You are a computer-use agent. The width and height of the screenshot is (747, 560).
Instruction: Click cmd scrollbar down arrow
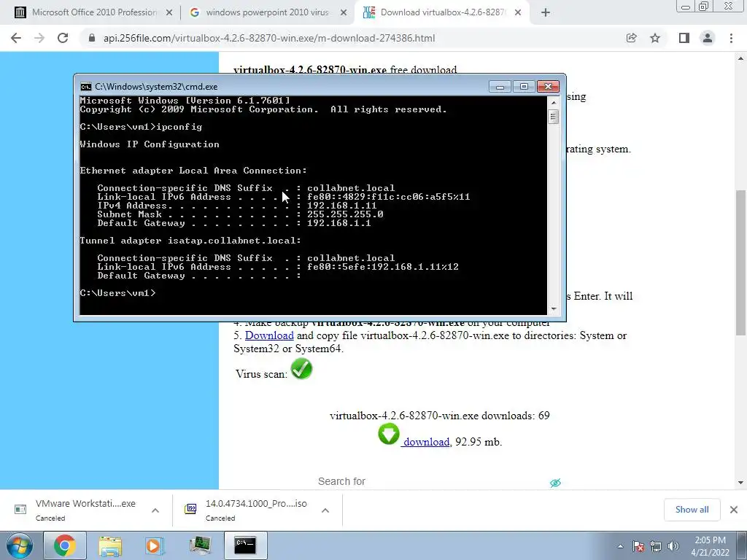click(554, 309)
